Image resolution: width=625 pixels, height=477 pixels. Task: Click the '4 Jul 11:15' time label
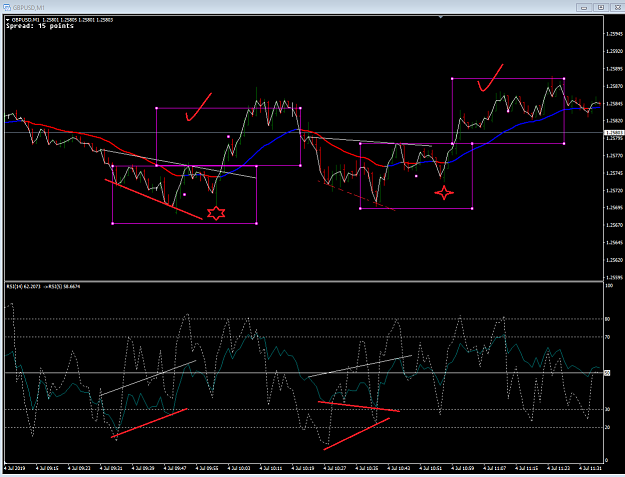pyautogui.click(x=527, y=468)
